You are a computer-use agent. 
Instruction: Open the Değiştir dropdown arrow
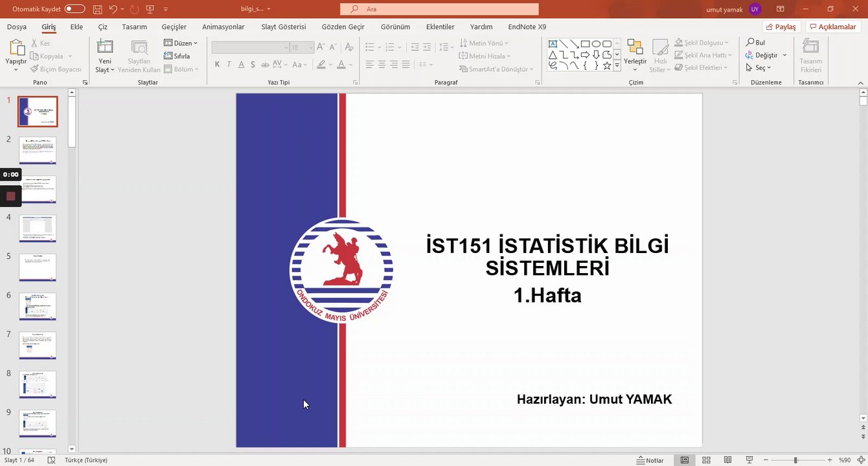pos(784,55)
